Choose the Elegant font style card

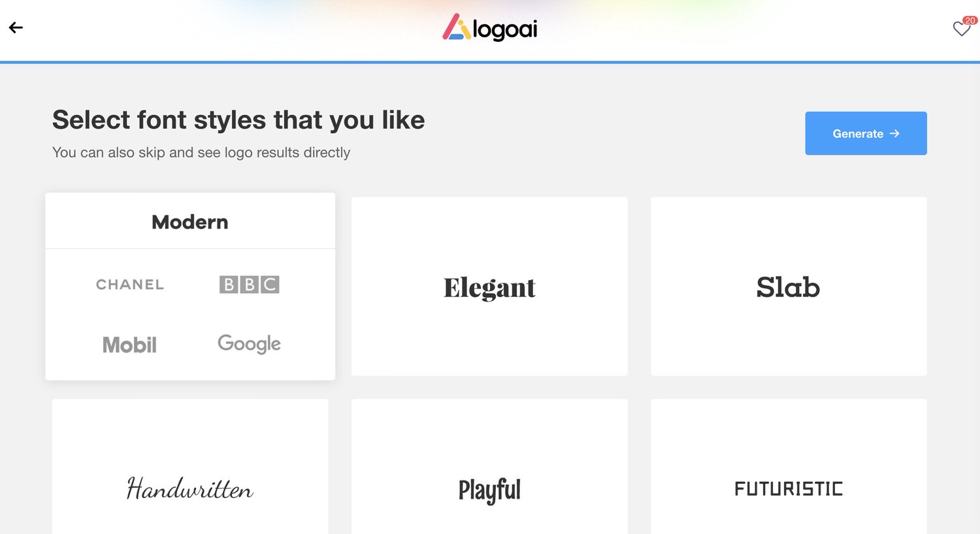(489, 286)
